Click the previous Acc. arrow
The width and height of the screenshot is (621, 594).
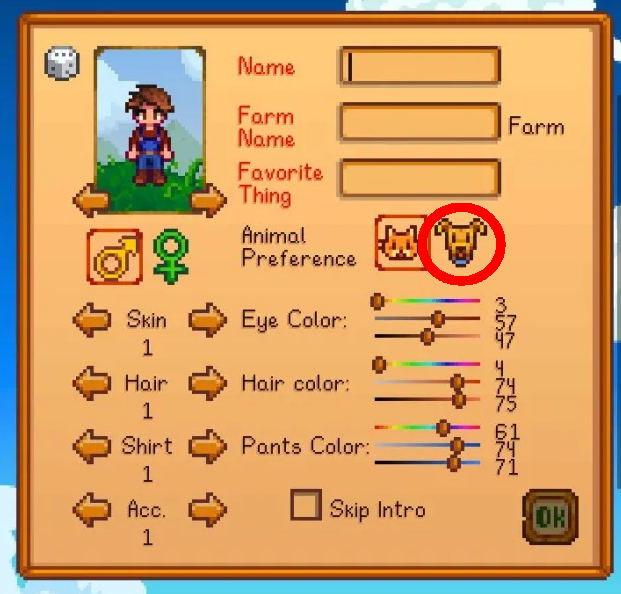(x=92, y=510)
